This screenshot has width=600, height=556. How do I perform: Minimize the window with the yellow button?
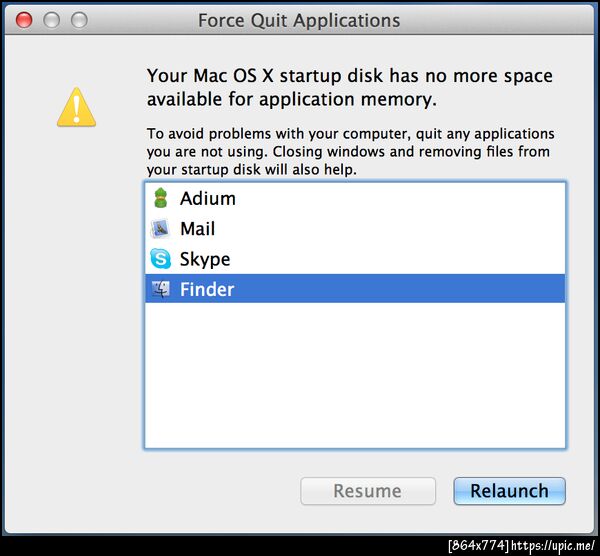51,20
